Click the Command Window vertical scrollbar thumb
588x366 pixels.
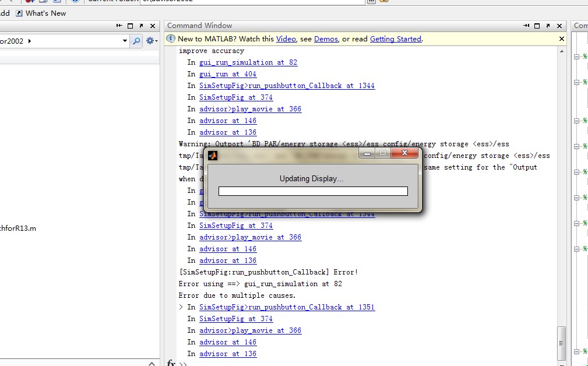tap(561, 343)
